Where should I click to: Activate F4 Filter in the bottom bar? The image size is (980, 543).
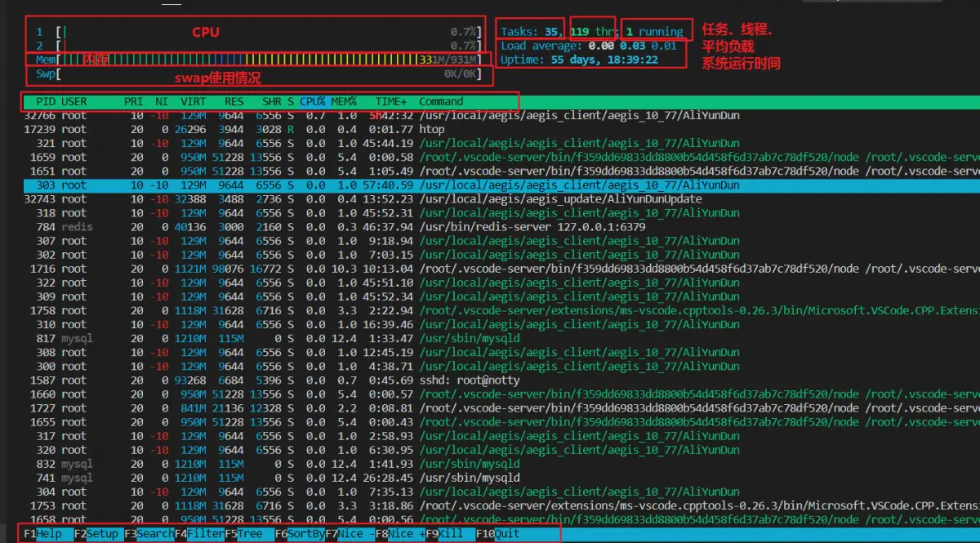[x=198, y=533]
